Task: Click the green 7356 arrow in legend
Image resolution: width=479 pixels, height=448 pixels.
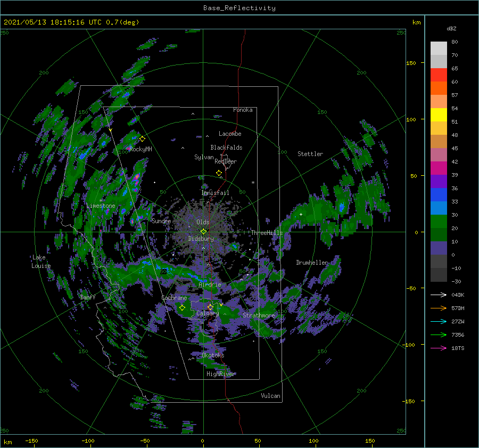Action: pyautogui.click(x=439, y=335)
